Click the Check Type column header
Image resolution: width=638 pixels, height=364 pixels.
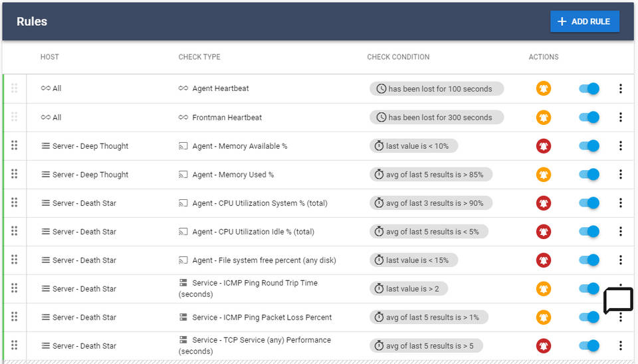tap(199, 57)
